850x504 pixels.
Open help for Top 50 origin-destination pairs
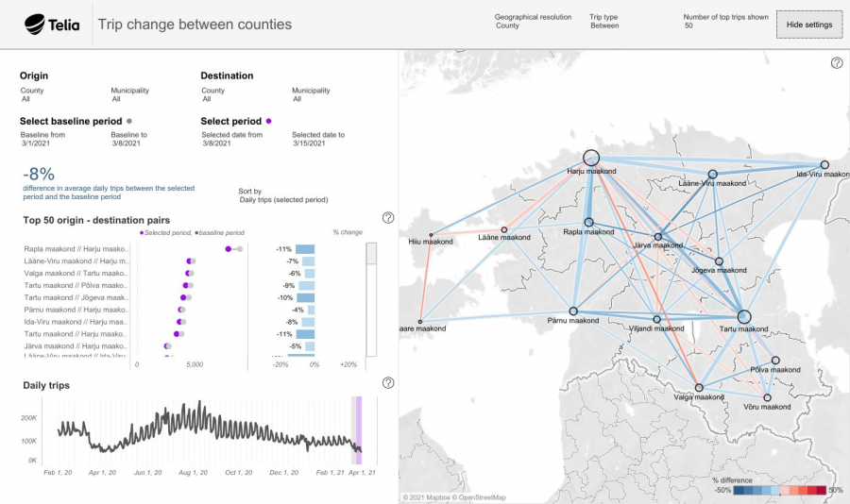pos(388,218)
